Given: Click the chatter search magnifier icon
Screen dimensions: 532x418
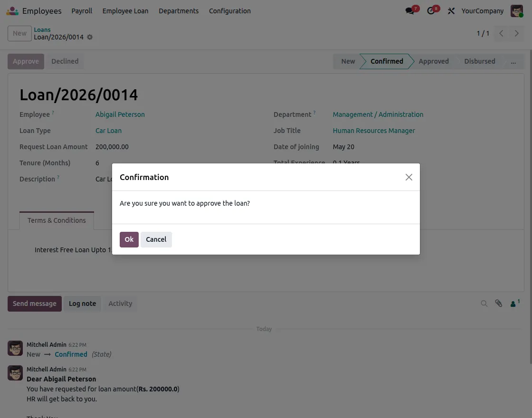Looking at the screenshot, I should coord(484,304).
